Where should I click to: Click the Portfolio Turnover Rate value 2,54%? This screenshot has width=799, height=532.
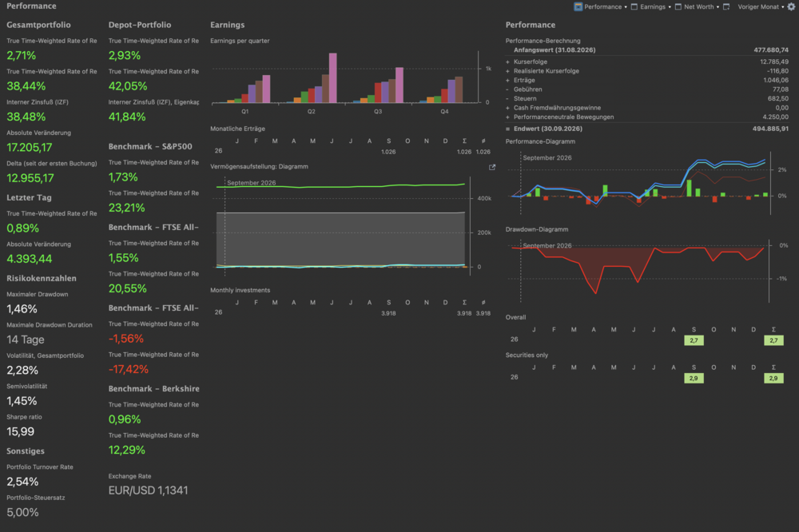tap(22, 482)
